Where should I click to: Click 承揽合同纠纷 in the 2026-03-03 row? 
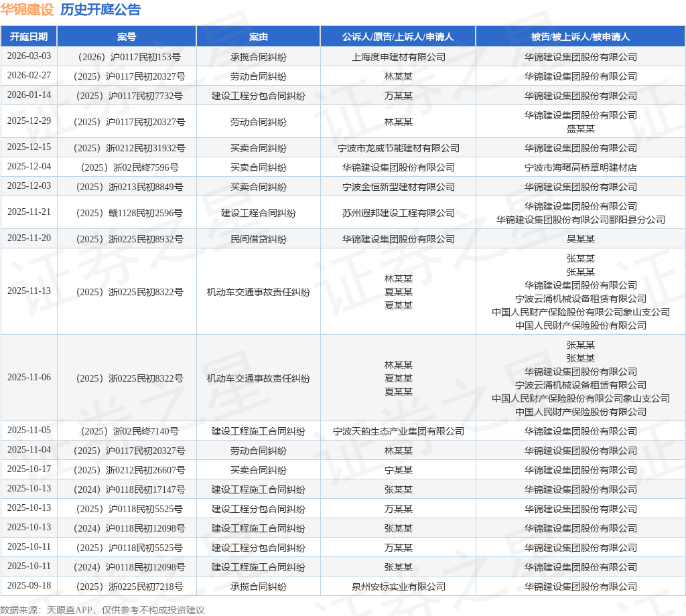tap(258, 57)
